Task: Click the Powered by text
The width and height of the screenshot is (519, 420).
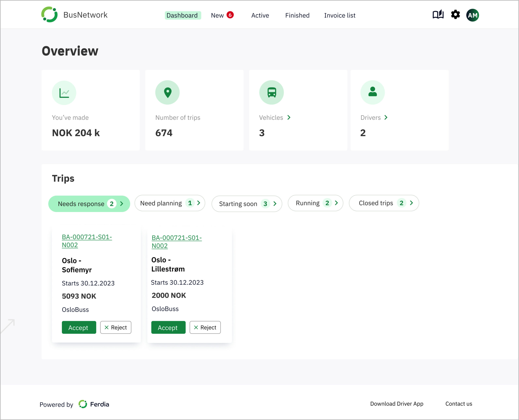Action: [x=56, y=405]
